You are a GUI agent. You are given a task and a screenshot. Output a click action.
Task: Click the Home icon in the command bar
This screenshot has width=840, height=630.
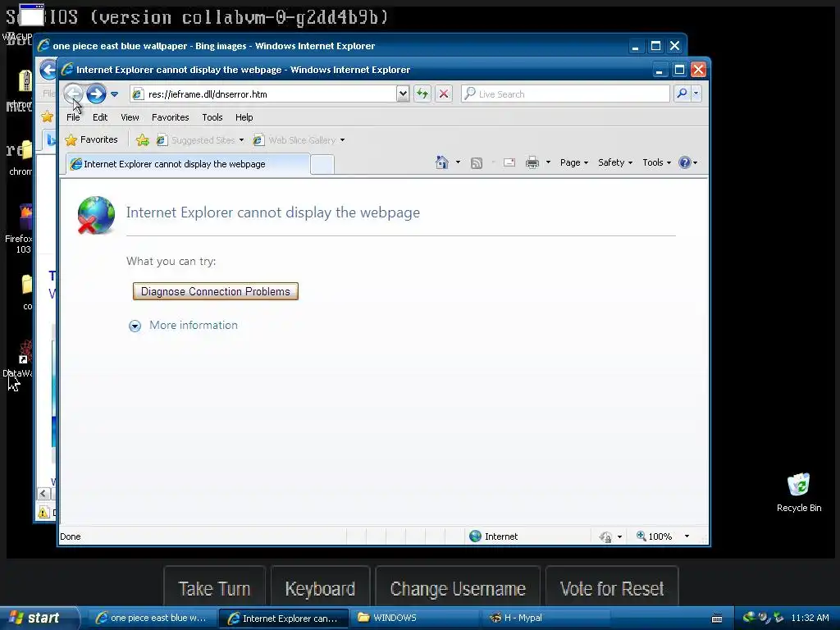(442, 162)
